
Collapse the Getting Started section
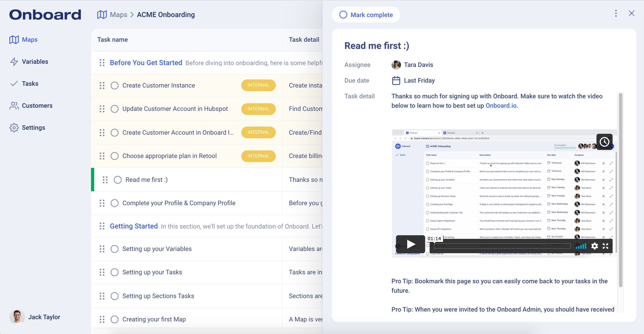(134, 226)
